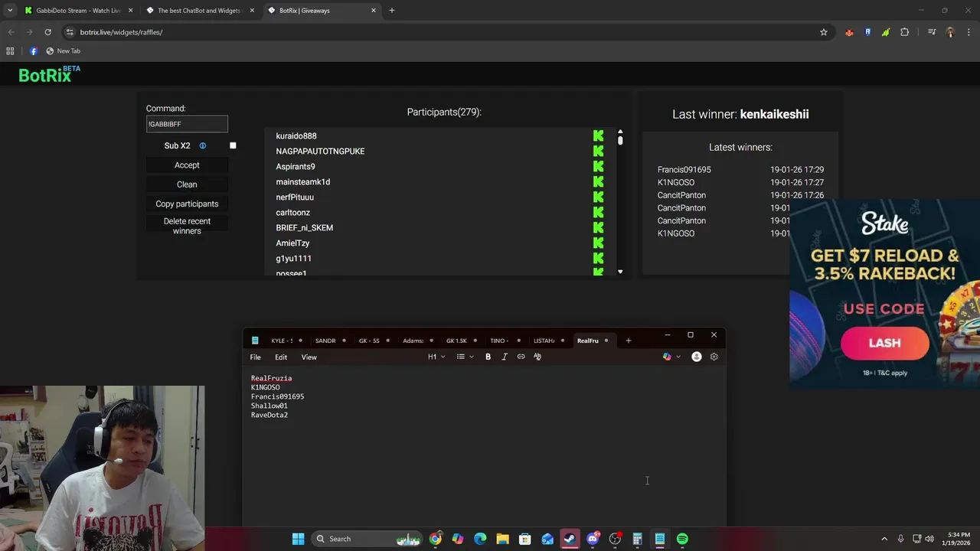Screen dimensions: 980x551
Task: Open Windows Start menu
Action: click(x=298, y=539)
